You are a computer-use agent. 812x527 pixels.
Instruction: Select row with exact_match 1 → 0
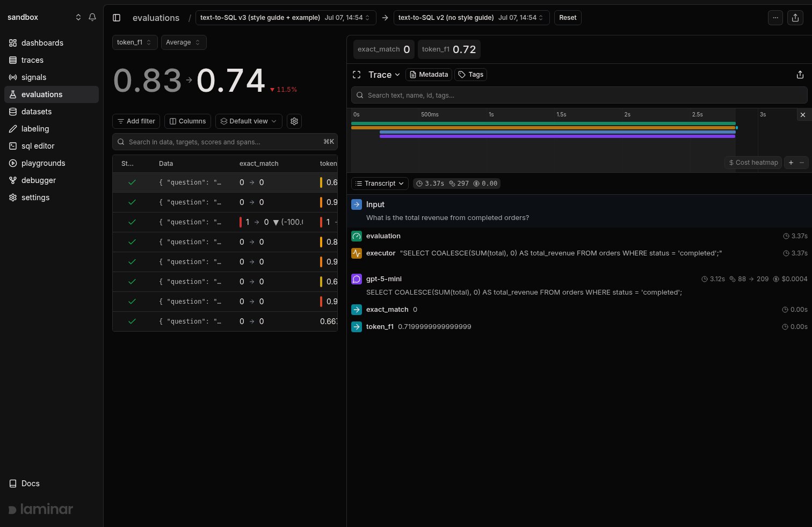click(x=225, y=222)
